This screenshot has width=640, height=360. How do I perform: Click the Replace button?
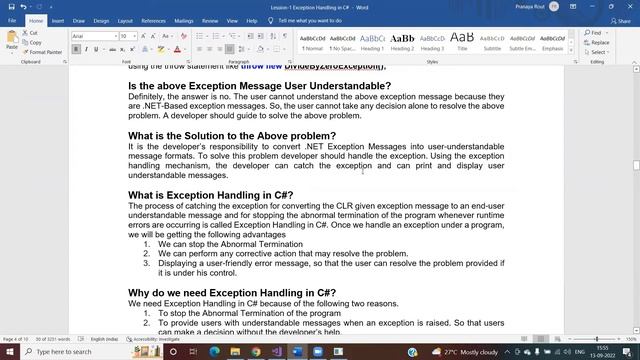click(596, 42)
